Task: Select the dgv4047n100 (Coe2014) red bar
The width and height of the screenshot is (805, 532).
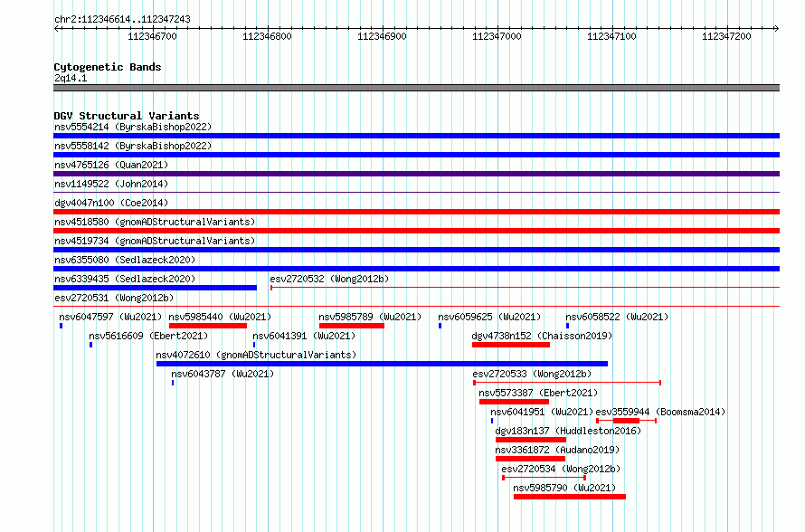Action: point(416,212)
